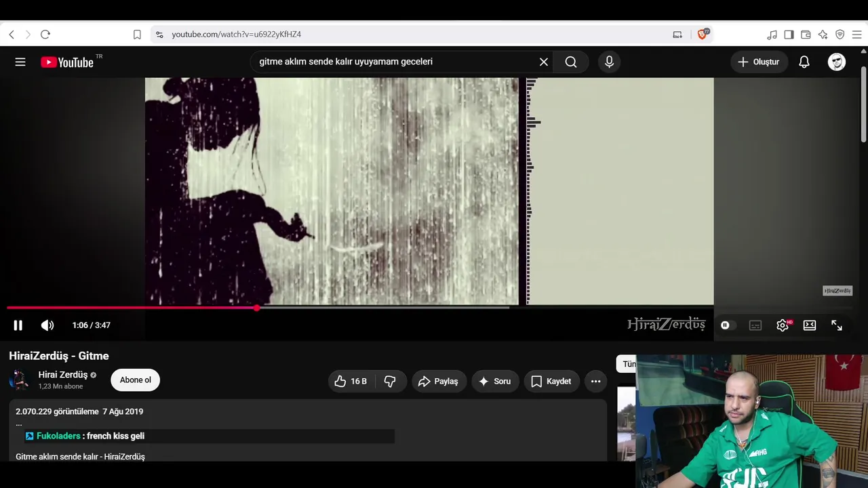Expand the description at the ellipsis
Viewport: 868px width, 488px height.
(19, 424)
